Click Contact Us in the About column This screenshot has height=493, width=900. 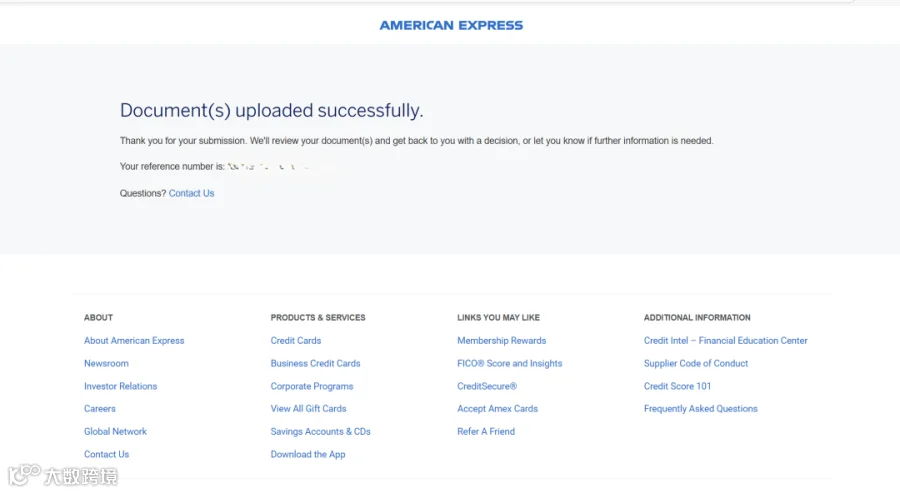107,454
